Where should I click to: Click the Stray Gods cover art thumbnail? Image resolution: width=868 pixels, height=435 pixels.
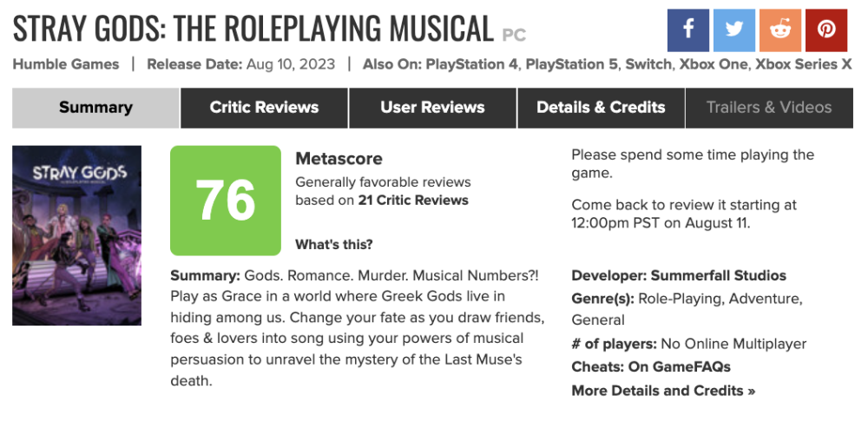point(76,235)
